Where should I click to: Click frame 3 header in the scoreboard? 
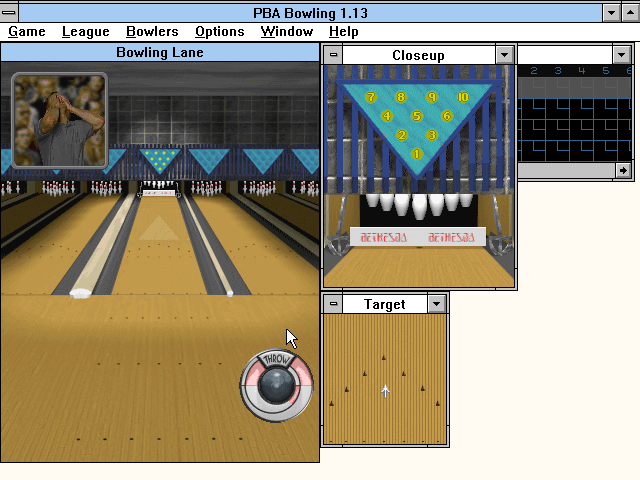click(557, 71)
